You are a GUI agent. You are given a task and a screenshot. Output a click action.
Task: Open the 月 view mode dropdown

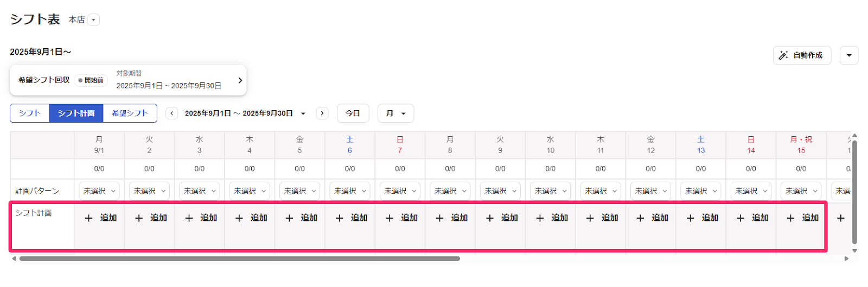(396, 113)
